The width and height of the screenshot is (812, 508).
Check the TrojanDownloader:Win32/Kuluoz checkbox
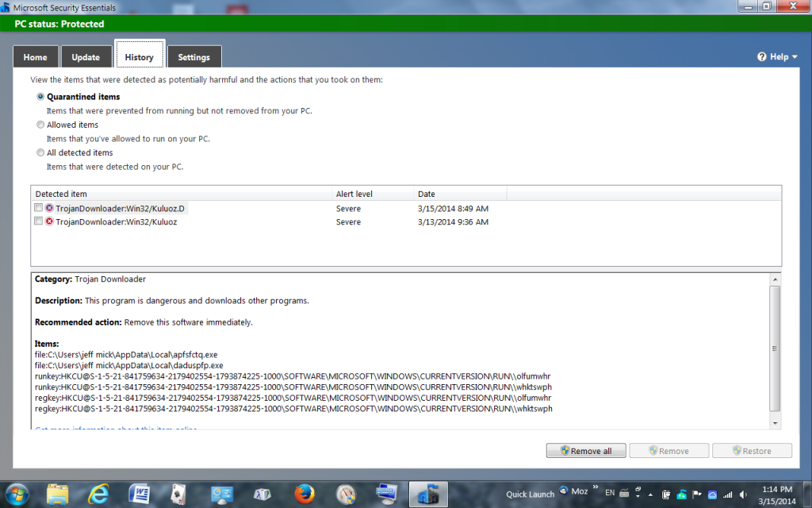pos(39,221)
